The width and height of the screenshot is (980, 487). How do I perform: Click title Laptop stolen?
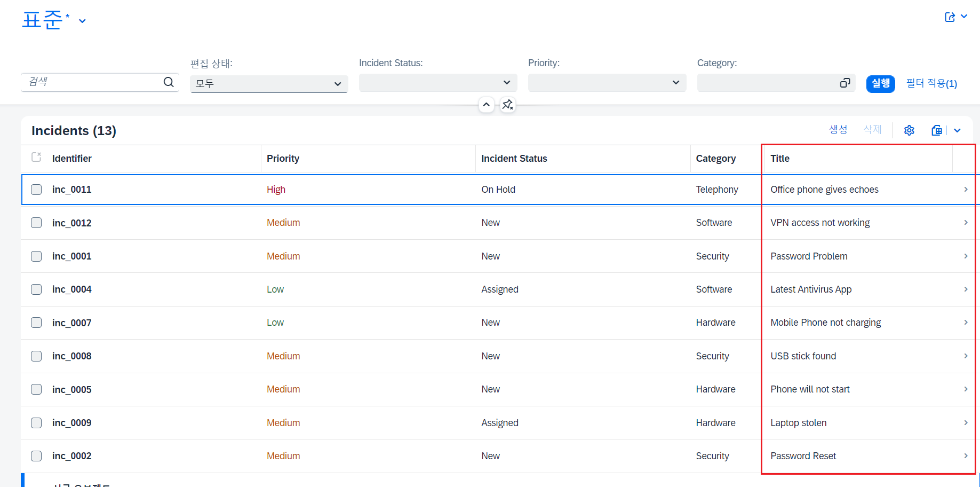[x=799, y=423]
